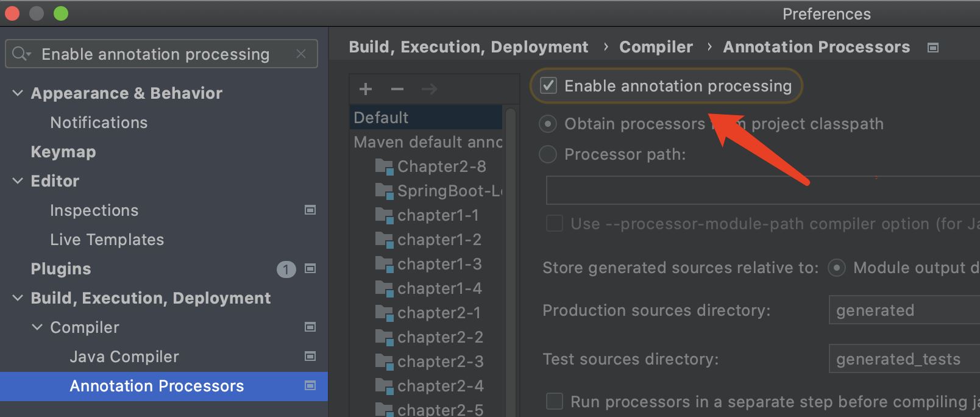980x417 pixels.
Task: Open Live Templates settings page
Action: tap(107, 240)
